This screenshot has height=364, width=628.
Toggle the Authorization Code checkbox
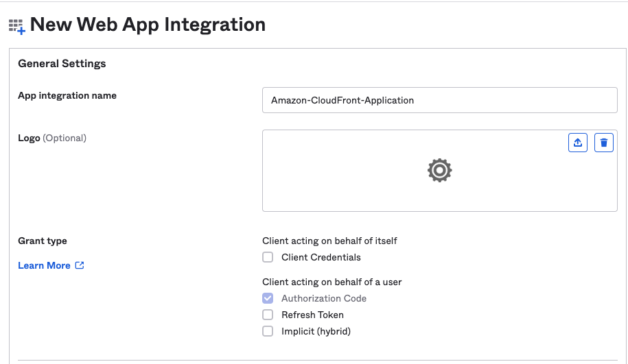[x=268, y=298]
